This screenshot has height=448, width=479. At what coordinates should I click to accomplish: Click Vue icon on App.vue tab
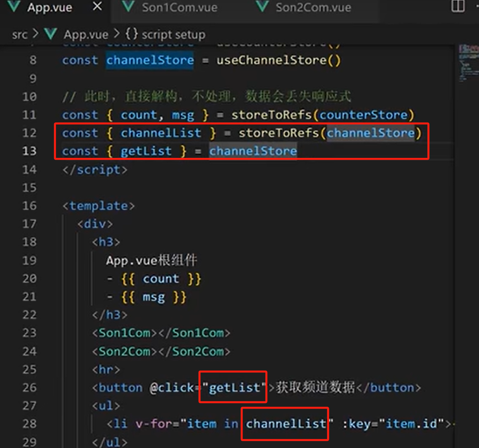14,7
